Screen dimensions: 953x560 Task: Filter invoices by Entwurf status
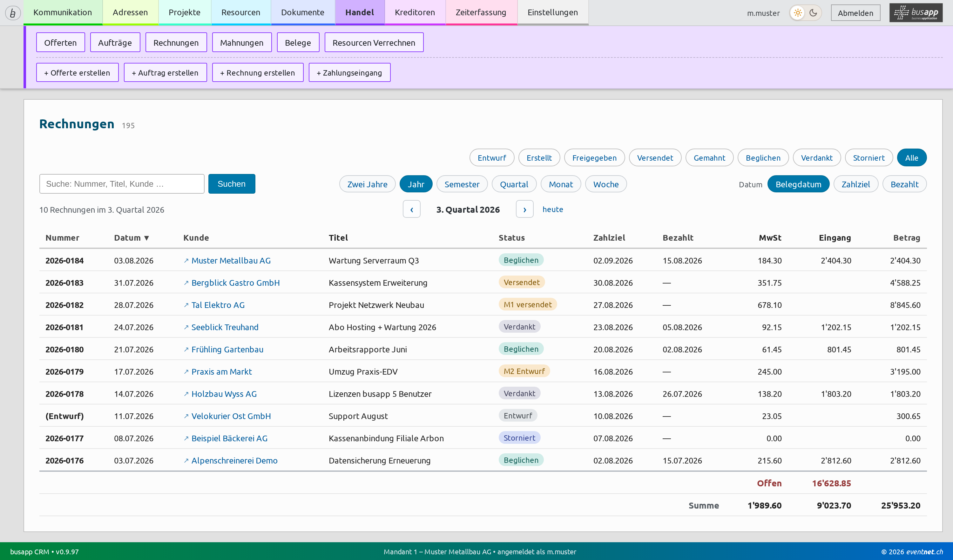(492, 157)
